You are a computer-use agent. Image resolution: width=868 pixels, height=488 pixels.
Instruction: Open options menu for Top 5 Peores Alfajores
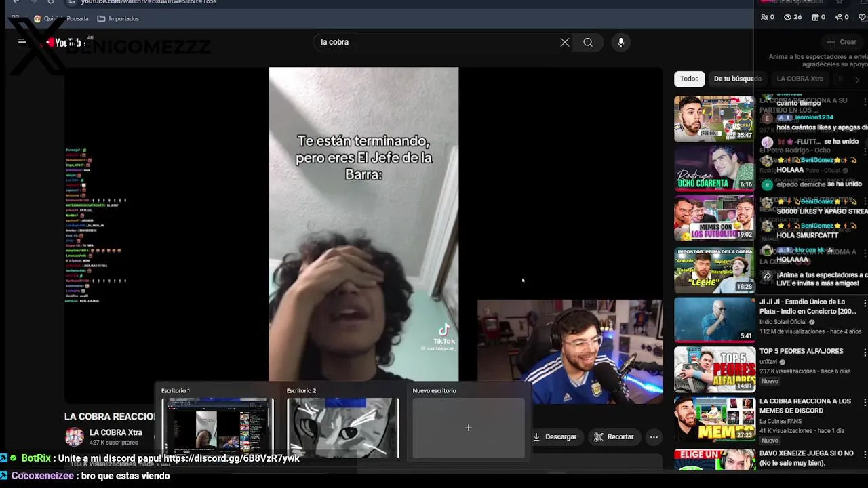pyautogui.click(x=865, y=352)
